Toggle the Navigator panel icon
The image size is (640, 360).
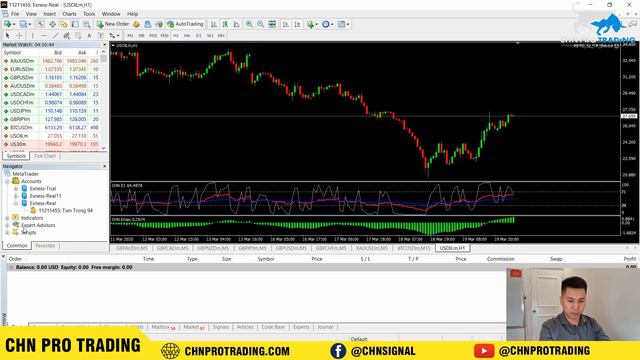64,24
